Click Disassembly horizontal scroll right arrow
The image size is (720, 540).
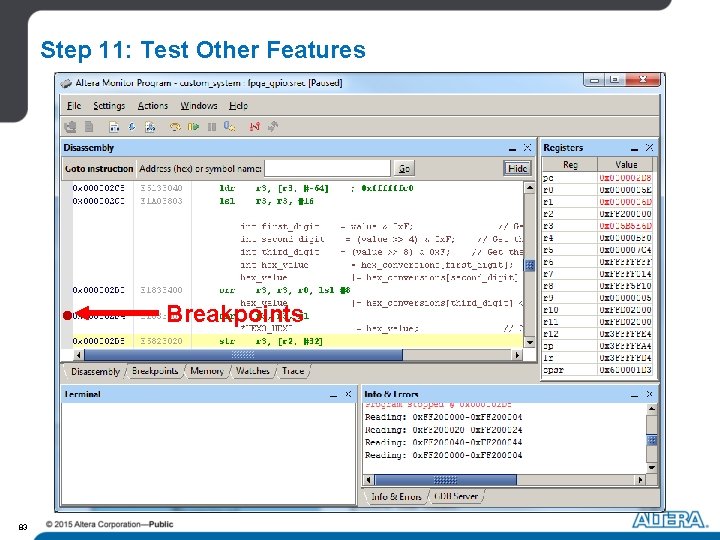[518, 354]
